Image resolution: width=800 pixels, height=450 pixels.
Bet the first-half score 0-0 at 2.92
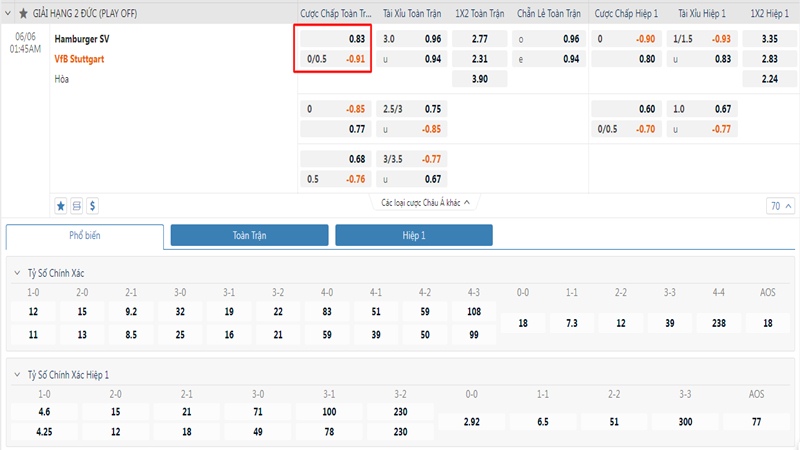472,422
